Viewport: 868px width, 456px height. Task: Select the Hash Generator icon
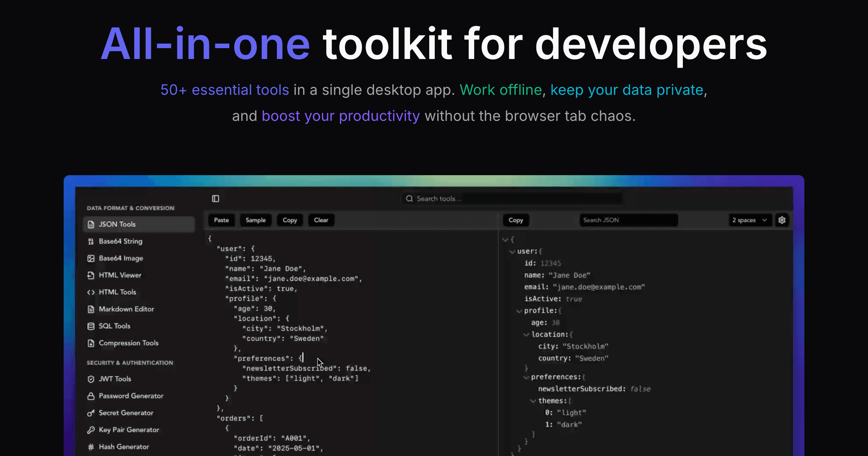coord(91,447)
